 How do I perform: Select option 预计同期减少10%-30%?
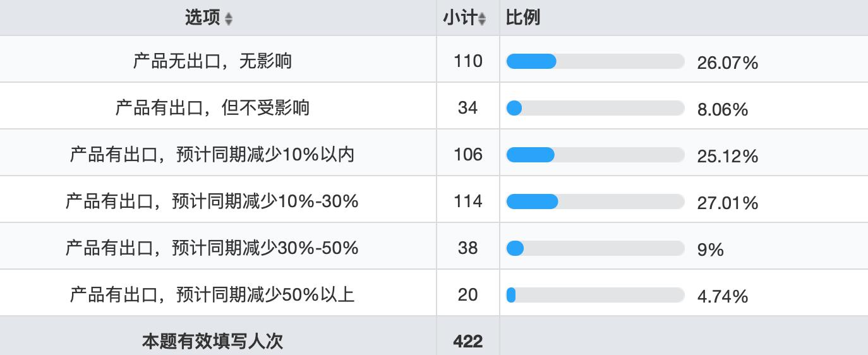pos(212,202)
